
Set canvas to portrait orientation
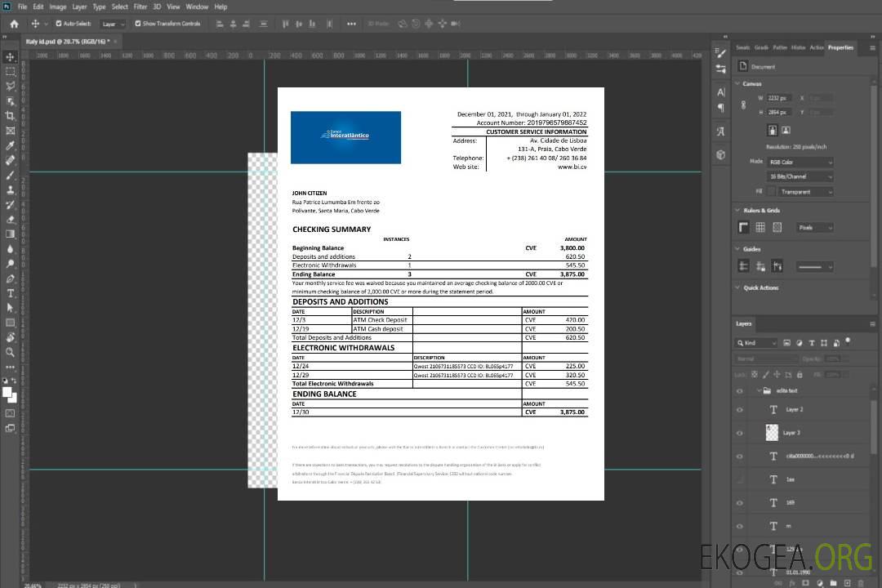click(x=773, y=131)
